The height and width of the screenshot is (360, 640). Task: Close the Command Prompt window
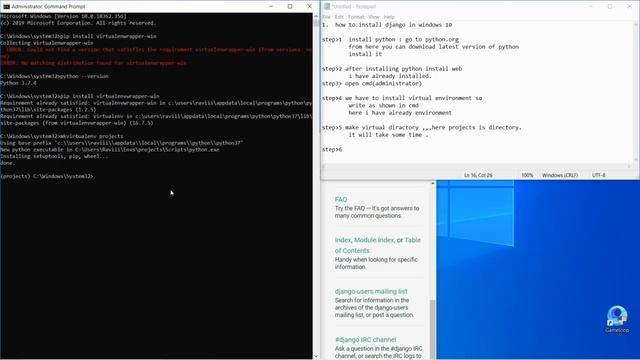(309, 7)
